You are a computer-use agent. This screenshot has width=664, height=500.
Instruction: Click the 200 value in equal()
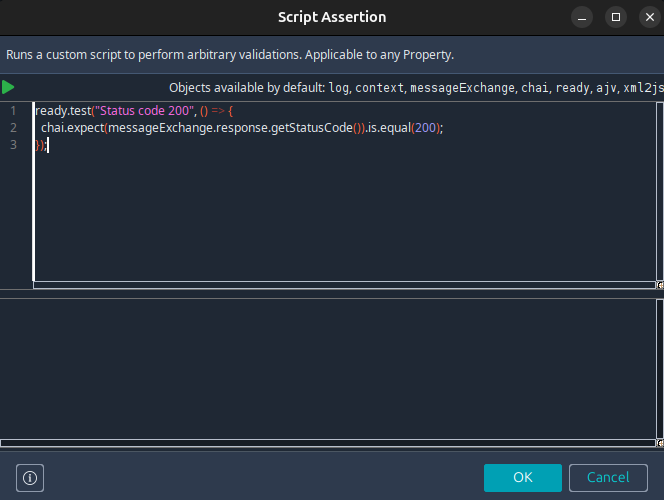tap(425, 128)
